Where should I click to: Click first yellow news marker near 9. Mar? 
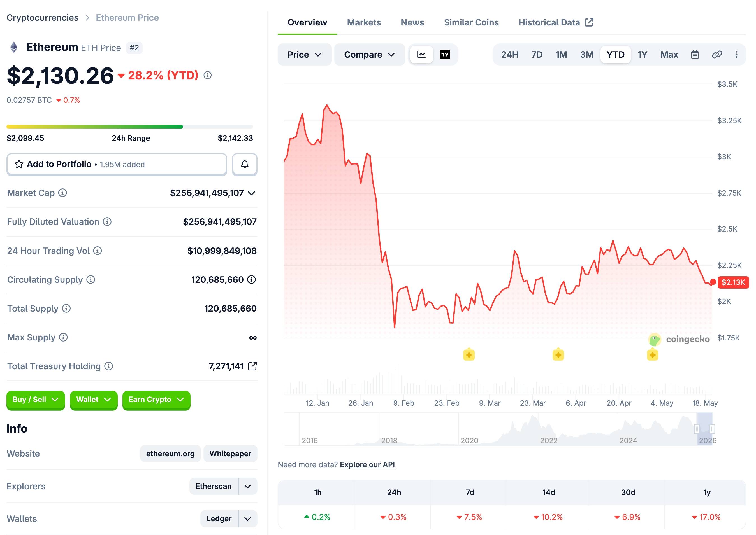[x=469, y=355]
